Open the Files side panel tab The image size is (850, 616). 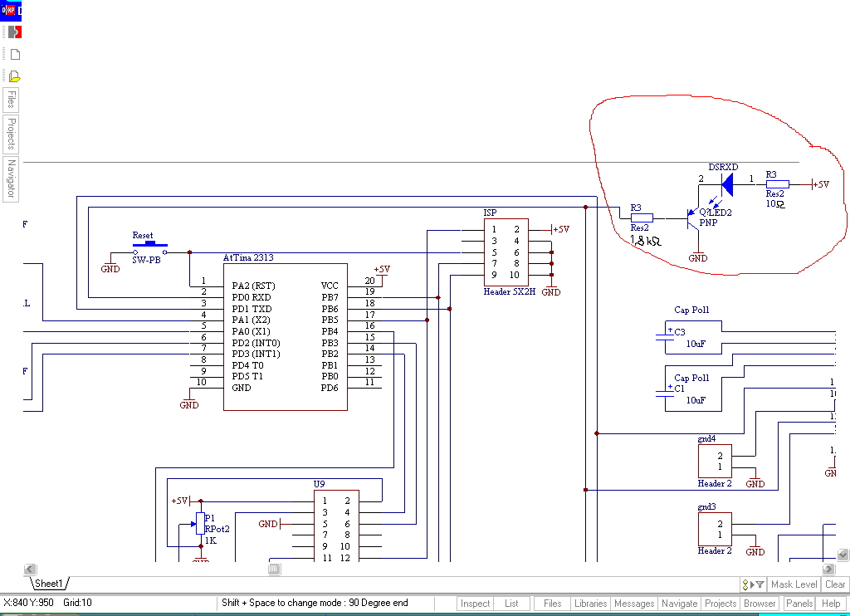click(11, 100)
